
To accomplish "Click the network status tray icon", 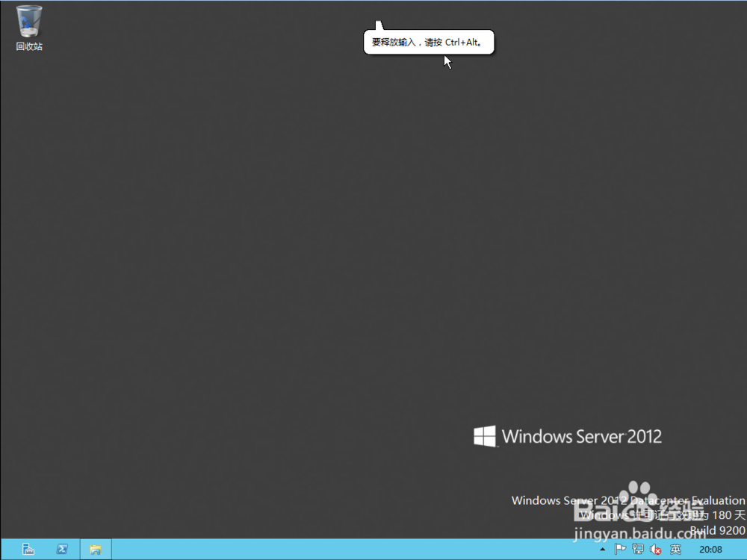I will point(638,549).
